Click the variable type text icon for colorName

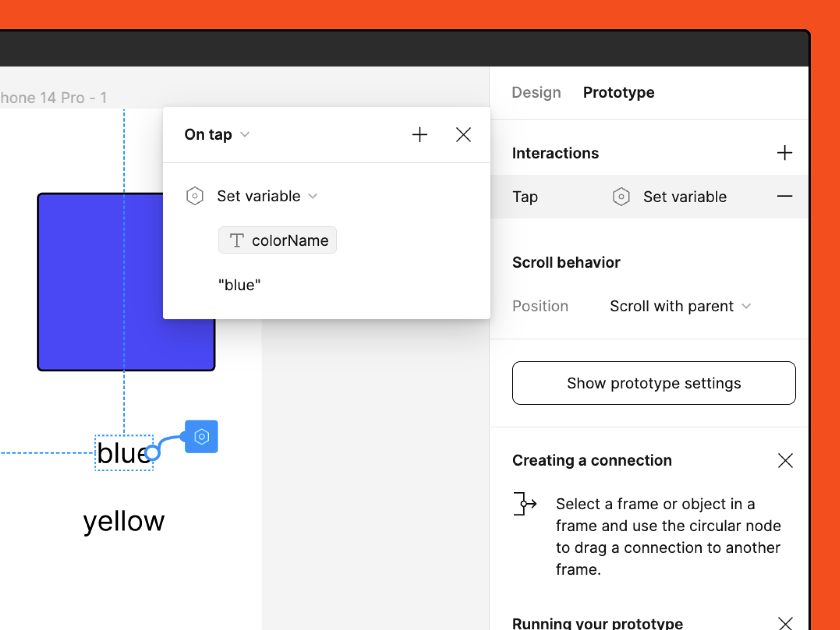click(236, 240)
